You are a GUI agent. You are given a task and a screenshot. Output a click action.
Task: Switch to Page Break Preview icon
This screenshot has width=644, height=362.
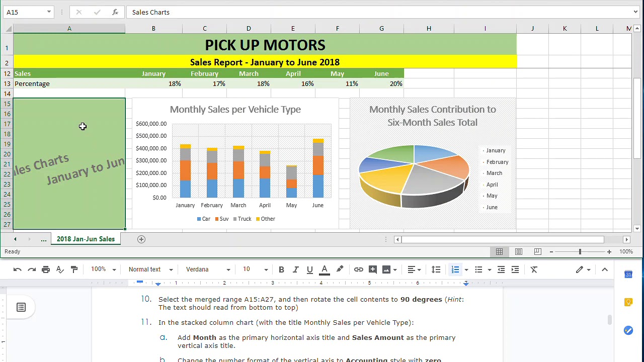coord(538,251)
